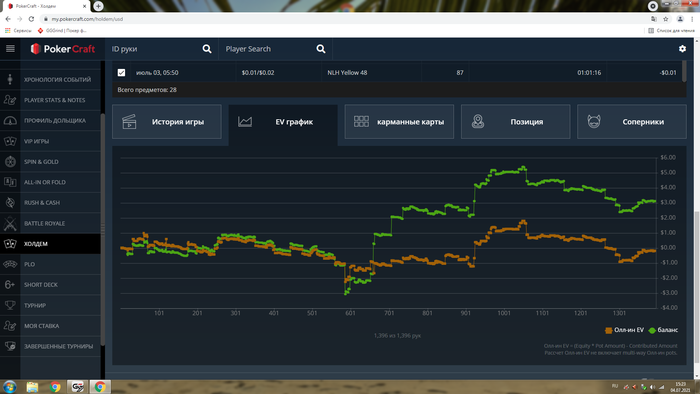Image resolution: width=700 pixels, height=394 pixels.
Task: Toggle the checkbox for июль 03, 05:50 row
Action: click(121, 72)
